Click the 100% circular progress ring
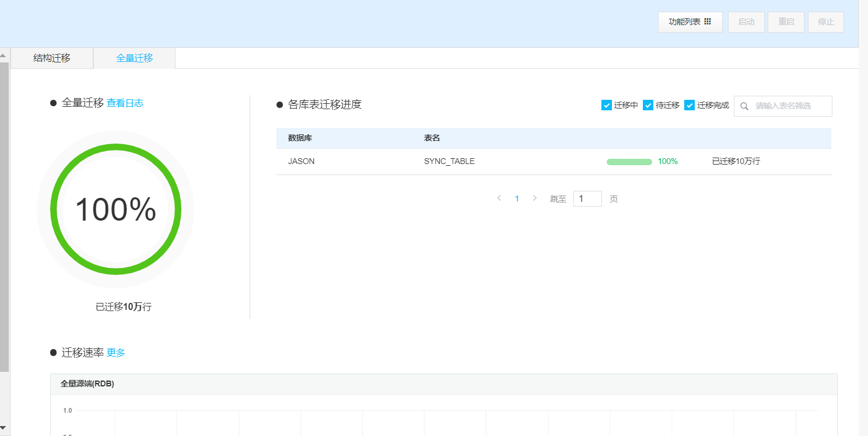The image size is (868, 436). pos(116,210)
